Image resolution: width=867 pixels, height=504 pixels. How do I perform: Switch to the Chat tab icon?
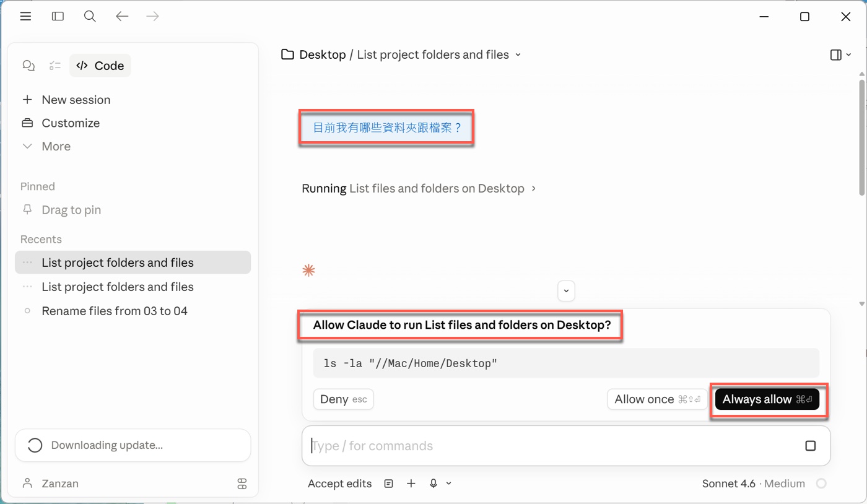coord(28,66)
